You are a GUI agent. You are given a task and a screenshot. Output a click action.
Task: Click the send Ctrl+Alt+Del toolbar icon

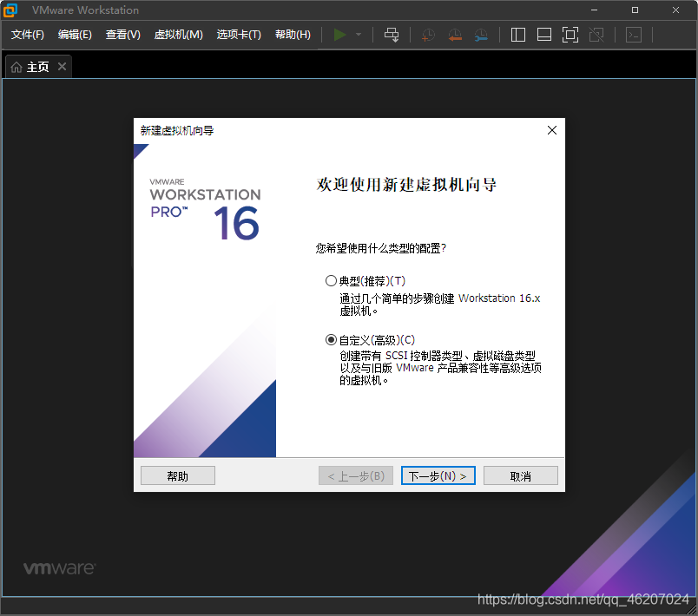pyautogui.click(x=392, y=35)
